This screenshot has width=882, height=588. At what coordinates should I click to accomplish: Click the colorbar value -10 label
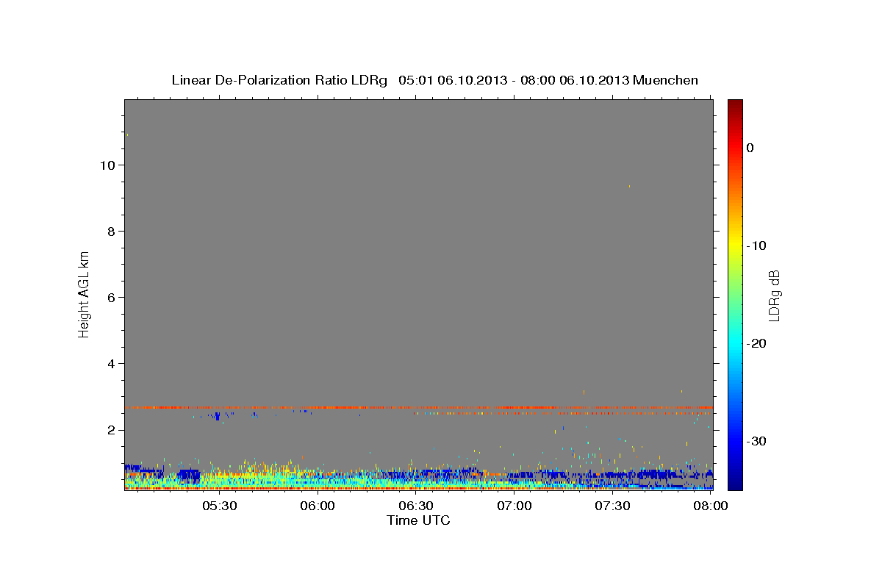coord(757,245)
